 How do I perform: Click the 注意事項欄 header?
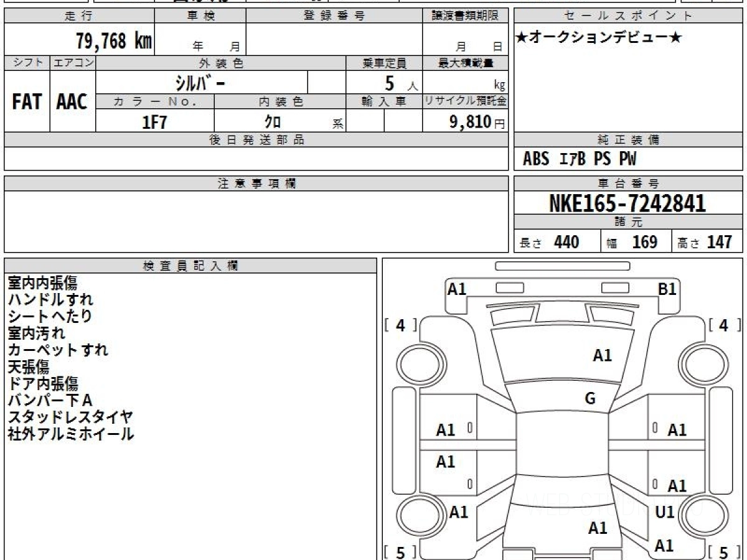(x=256, y=184)
